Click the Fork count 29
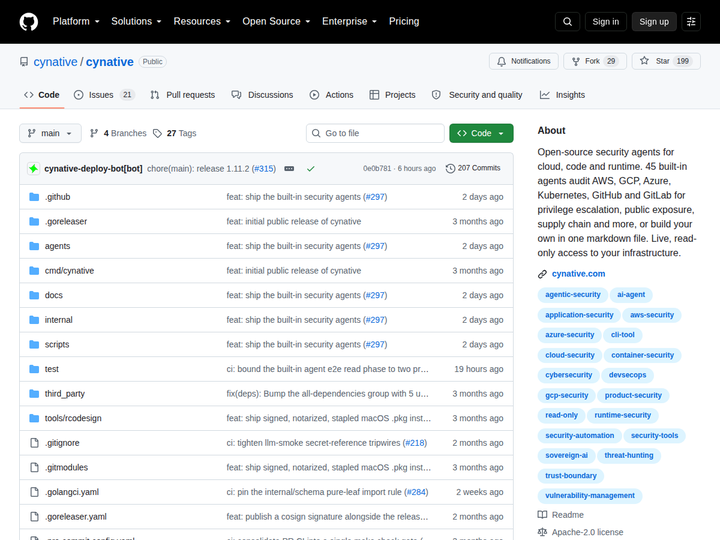Viewport: 720px width, 540px height. (x=611, y=61)
